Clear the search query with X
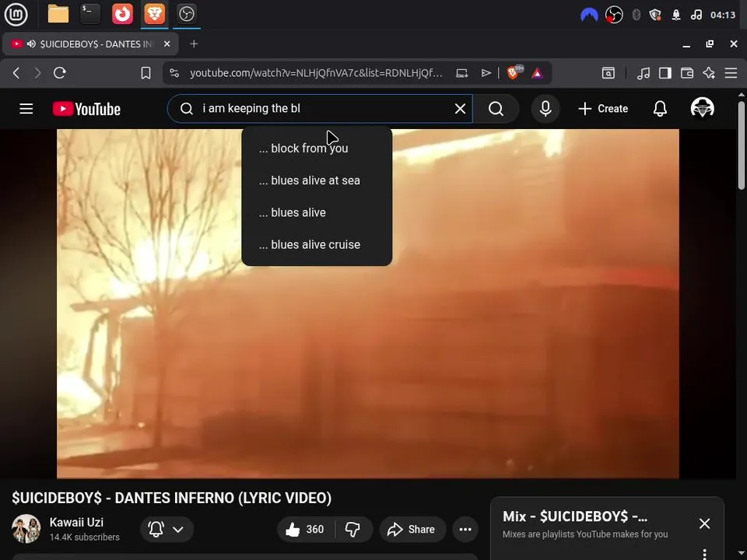The height and width of the screenshot is (560, 747). tap(460, 109)
